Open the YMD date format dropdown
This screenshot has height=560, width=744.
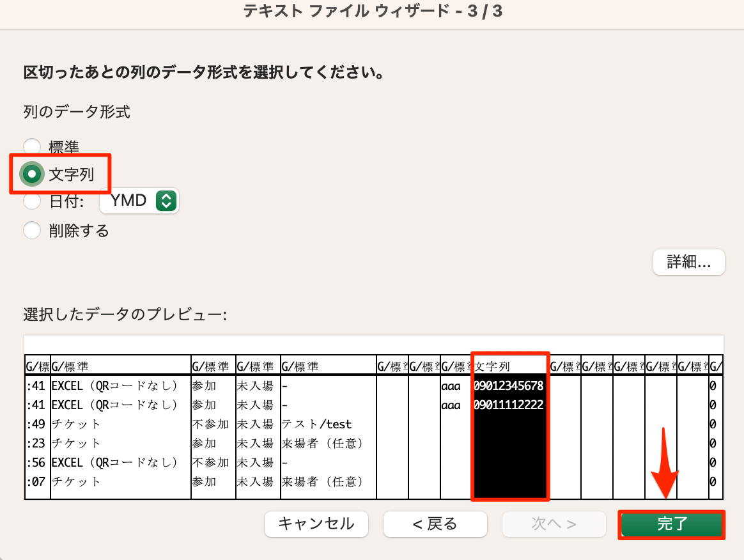tap(139, 201)
